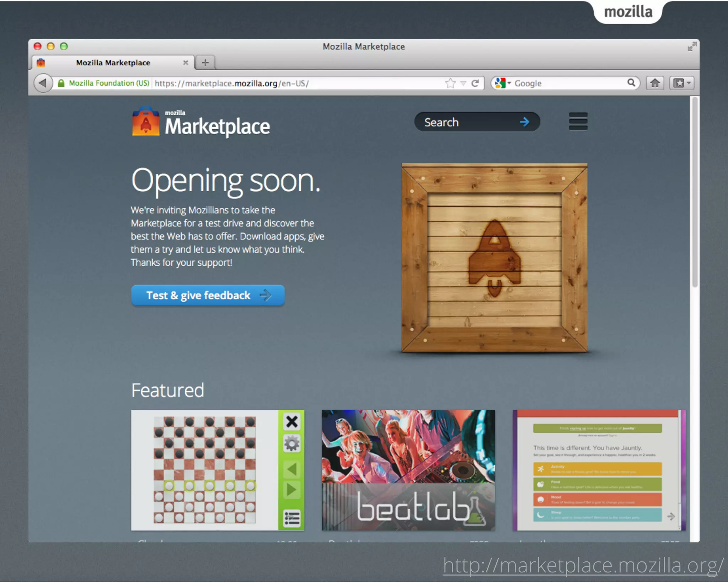The height and width of the screenshot is (582, 728).
Task: Click the Mozilla Marketplace logo
Action: point(201,123)
